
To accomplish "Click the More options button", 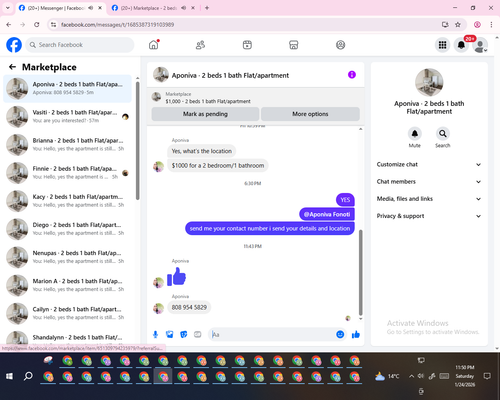I will pyautogui.click(x=310, y=114).
